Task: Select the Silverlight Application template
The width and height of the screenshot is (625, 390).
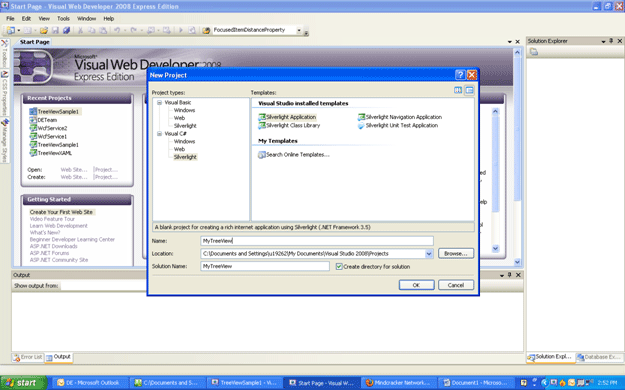Action: [x=287, y=117]
